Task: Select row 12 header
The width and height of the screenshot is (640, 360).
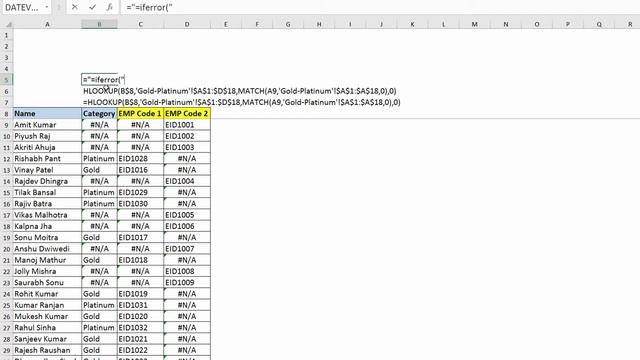Action: tap(7, 159)
